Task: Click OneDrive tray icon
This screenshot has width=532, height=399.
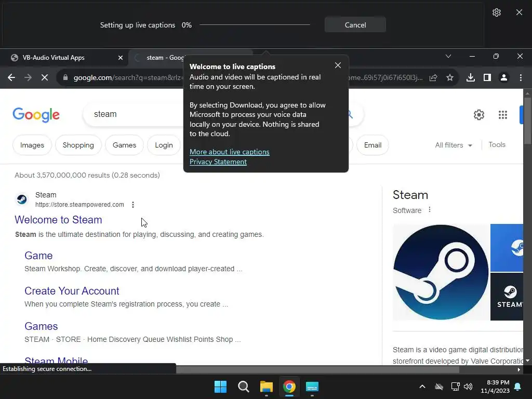Action: (439, 387)
